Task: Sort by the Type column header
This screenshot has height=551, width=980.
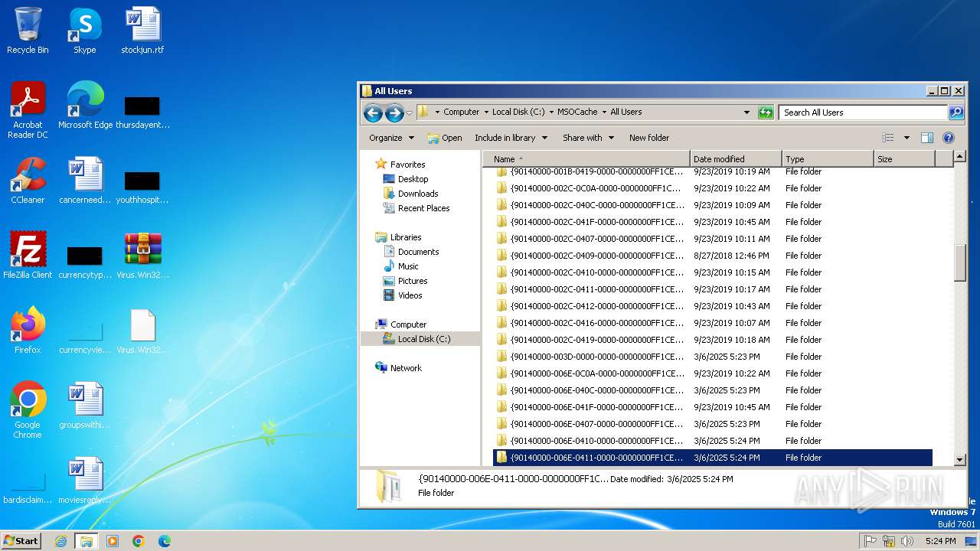Action: [x=828, y=159]
